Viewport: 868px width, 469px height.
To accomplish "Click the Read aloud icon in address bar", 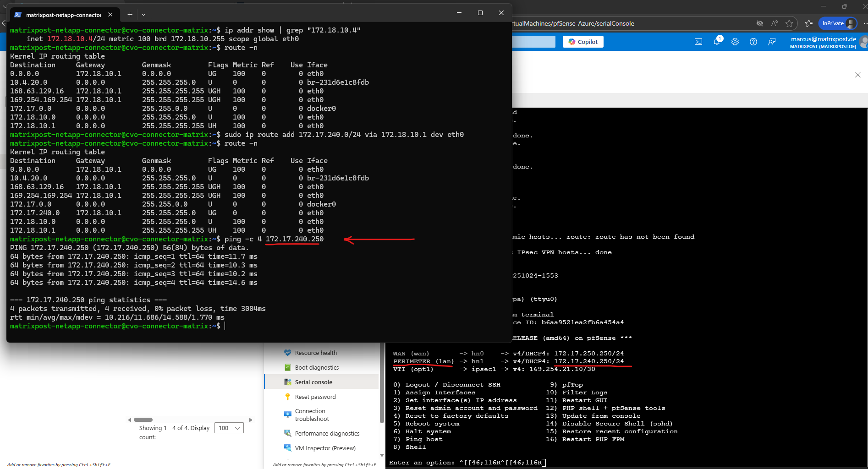I will click(x=775, y=23).
